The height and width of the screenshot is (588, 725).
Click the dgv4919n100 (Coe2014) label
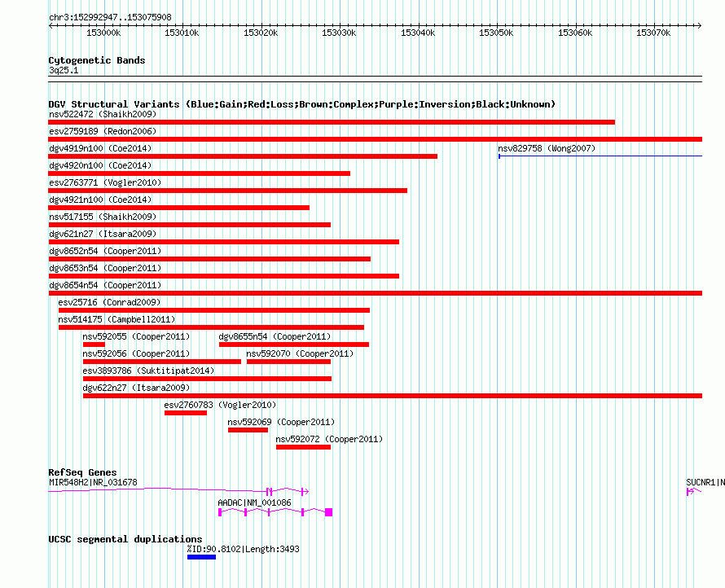100,148
